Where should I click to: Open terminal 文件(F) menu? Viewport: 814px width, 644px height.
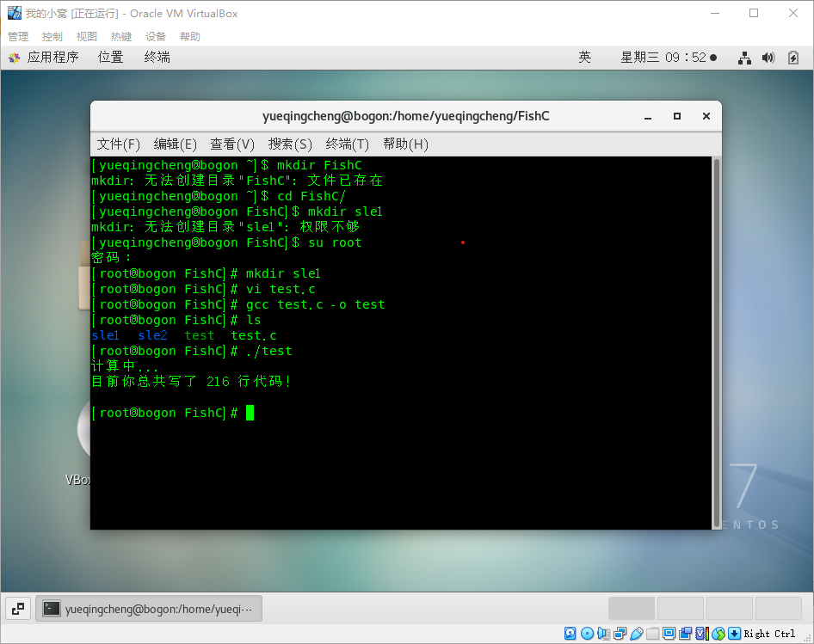(x=119, y=144)
